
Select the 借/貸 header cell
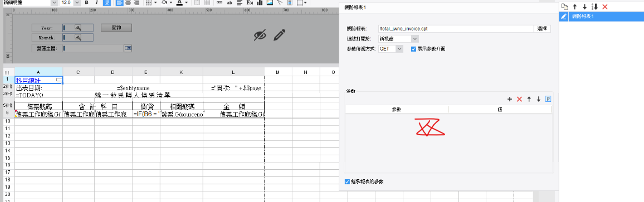[x=146, y=106]
